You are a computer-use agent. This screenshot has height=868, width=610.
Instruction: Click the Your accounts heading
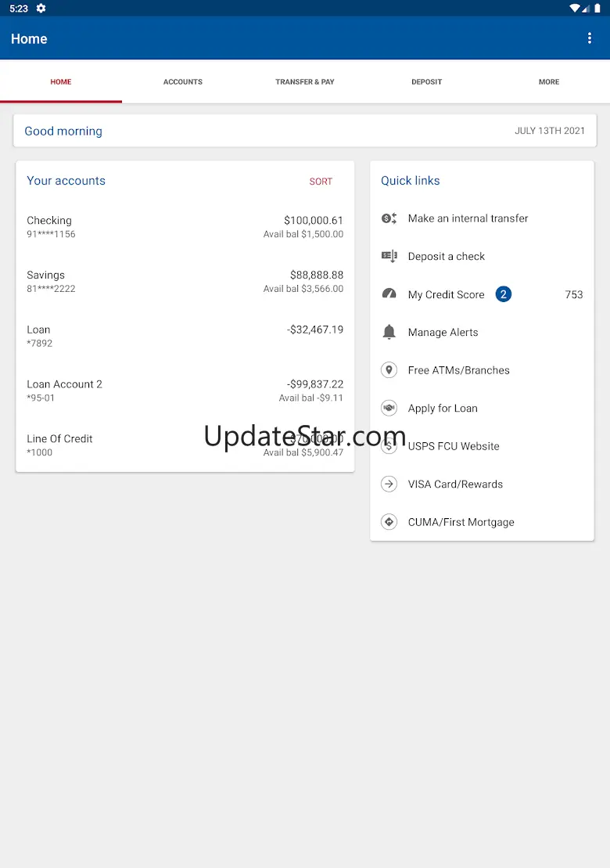point(66,181)
